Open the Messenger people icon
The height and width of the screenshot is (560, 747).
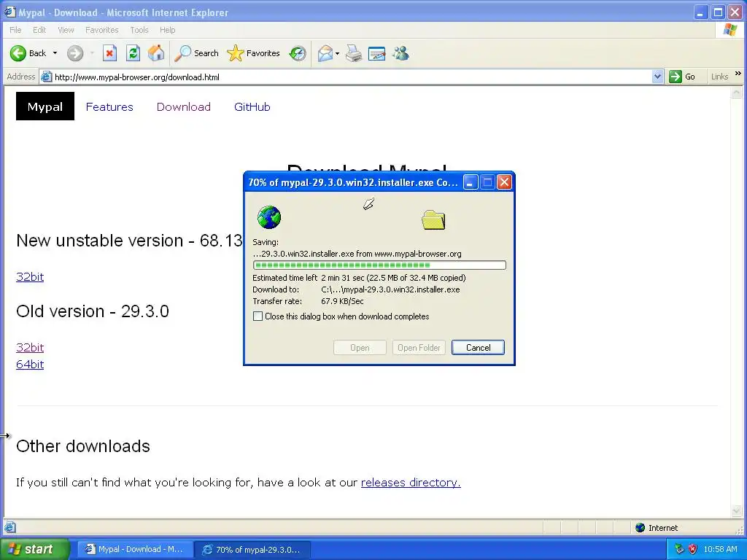(400, 53)
